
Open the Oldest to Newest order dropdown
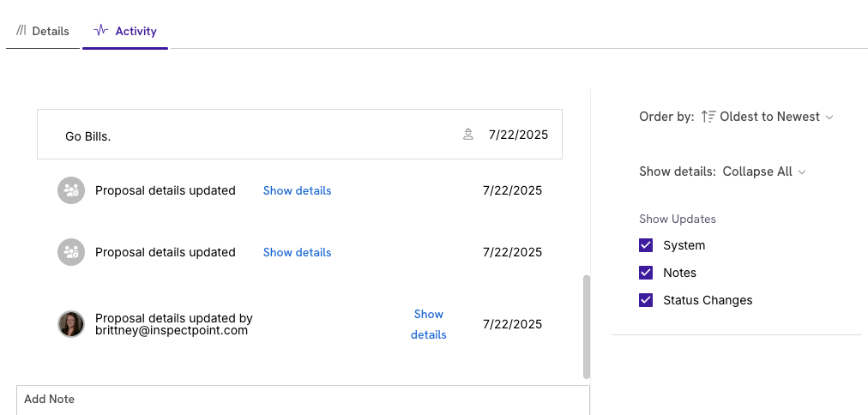point(768,117)
